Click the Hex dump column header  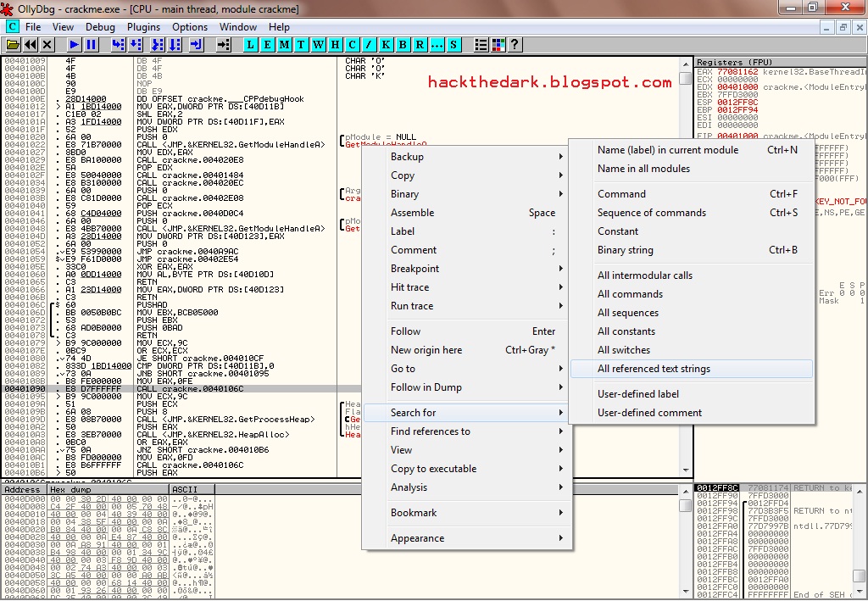coord(108,489)
